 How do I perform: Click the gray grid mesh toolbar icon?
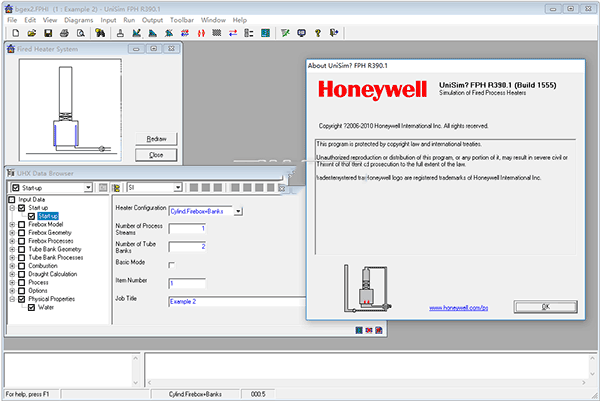(217, 33)
